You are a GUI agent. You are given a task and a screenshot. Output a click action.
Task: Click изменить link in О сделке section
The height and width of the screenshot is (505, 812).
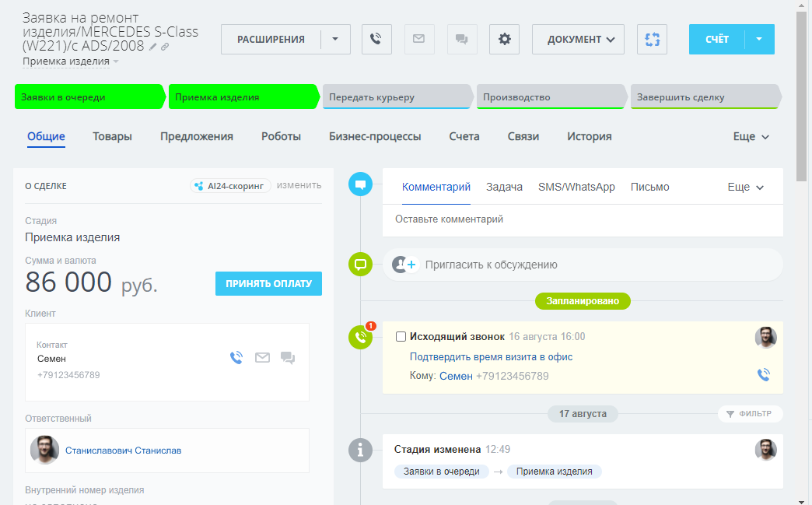(x=299, y=185)
